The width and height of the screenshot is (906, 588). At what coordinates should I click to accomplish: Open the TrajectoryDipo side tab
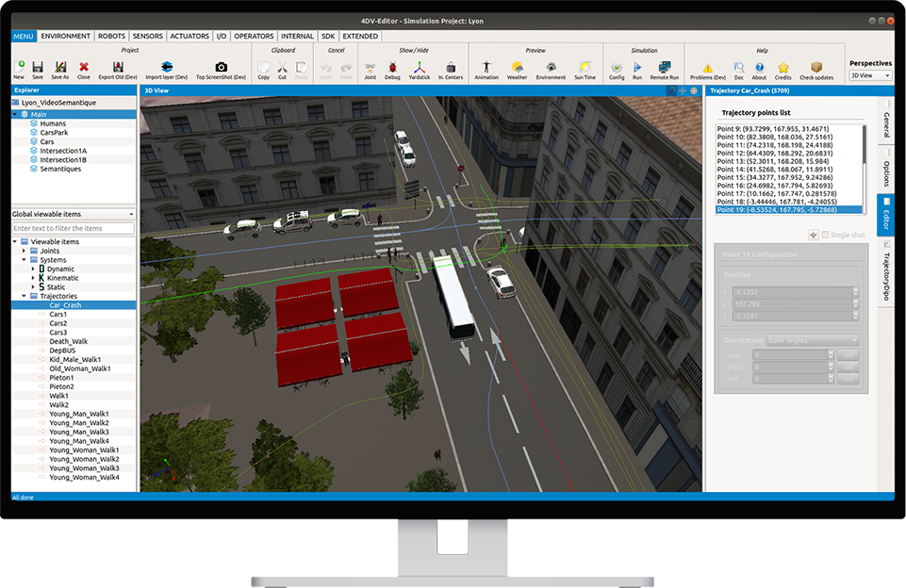pyautogui.click(x=887, y=275)
